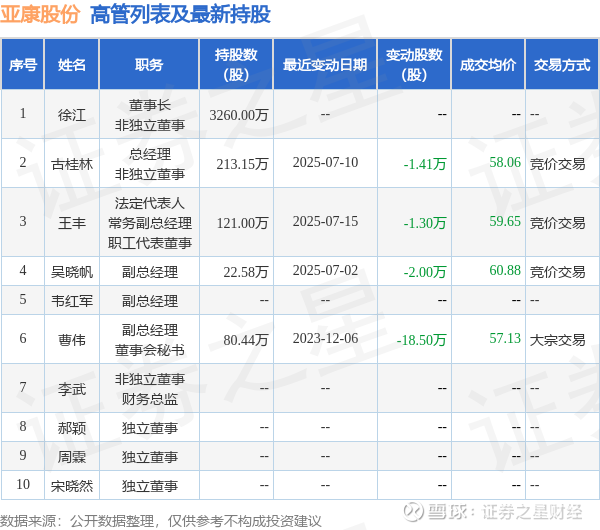Click 吴晓帆's 副总经理 position cell
The width and height of the screenshot is (600, 530).
[x=150, y=272]
